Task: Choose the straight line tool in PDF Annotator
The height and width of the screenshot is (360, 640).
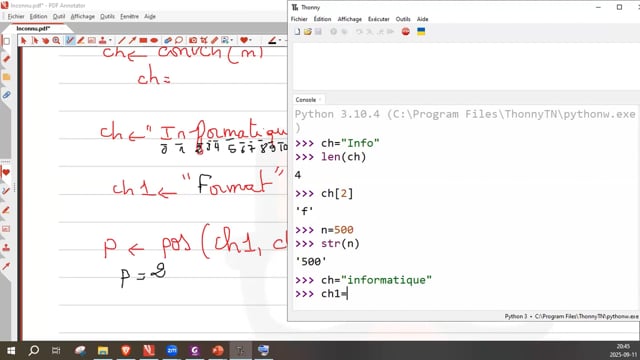Action: point(122,40)
